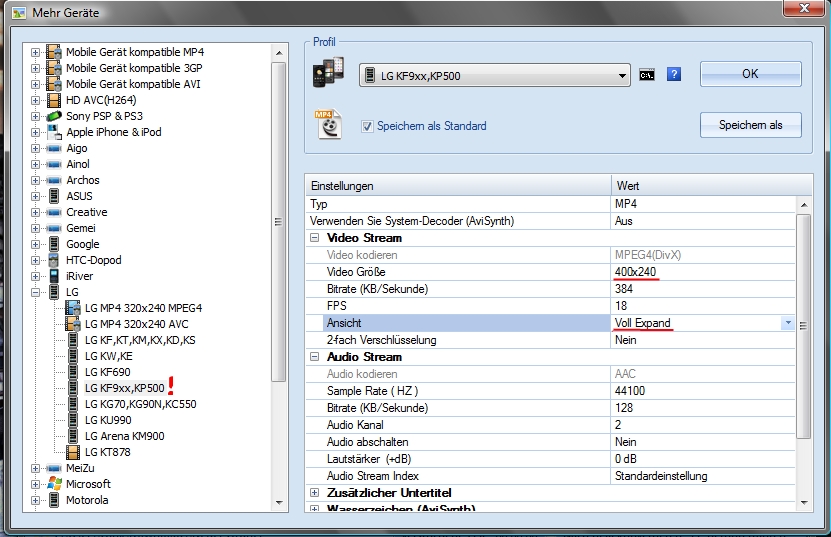Click the Microsoft Windows logo icon

pyautogui.click(x=54, y=483)
